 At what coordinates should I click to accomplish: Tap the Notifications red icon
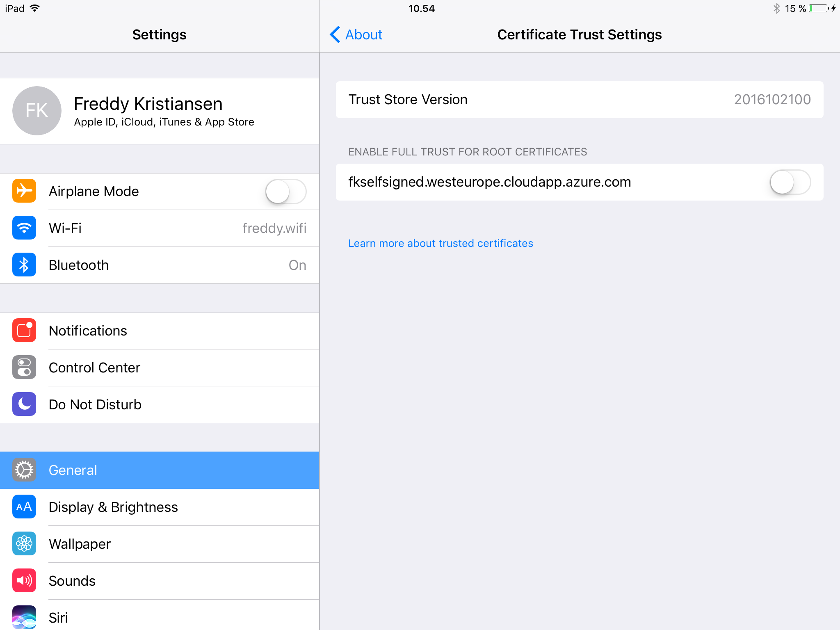click(x=24, y=331)
